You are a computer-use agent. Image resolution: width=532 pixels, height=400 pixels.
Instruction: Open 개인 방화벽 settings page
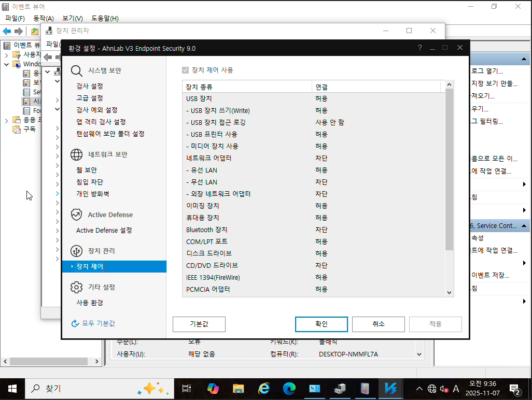pyautogui.click(x=92, y=194)
